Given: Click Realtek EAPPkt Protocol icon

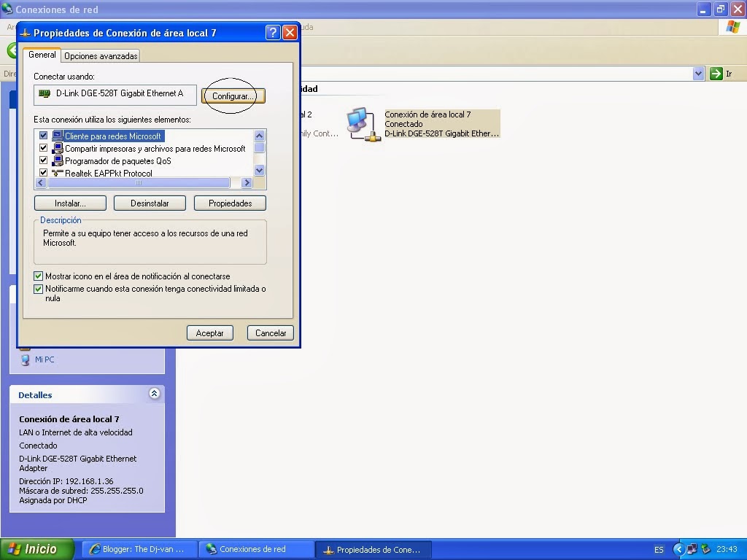Looking at the screenshot, I should (57, 172).
